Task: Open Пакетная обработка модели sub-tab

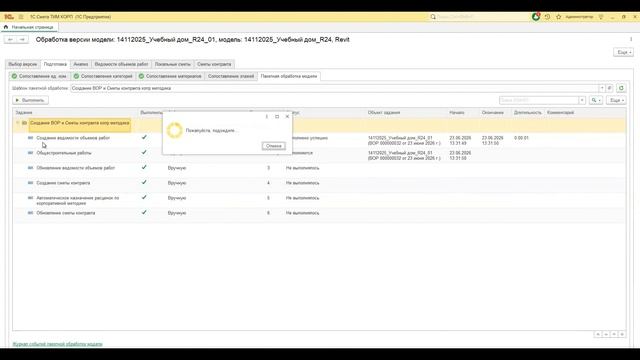Action: click(x=289, y=76)
